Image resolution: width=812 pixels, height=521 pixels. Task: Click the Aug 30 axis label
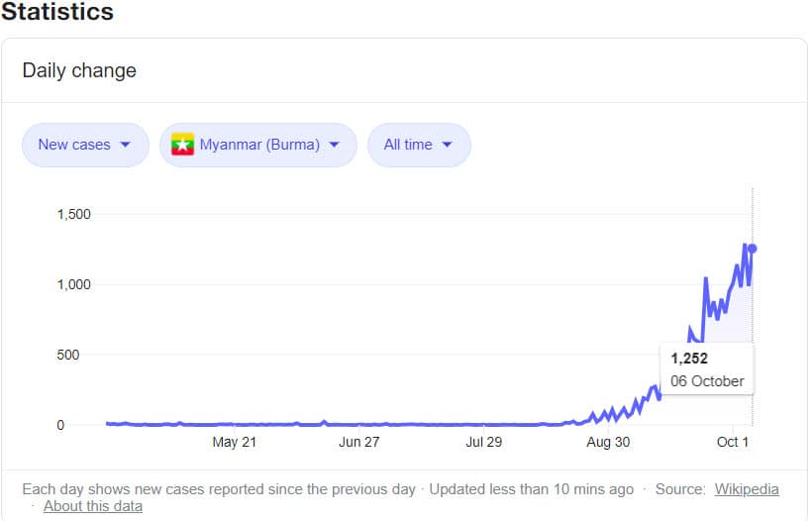[x=608, y=442]
